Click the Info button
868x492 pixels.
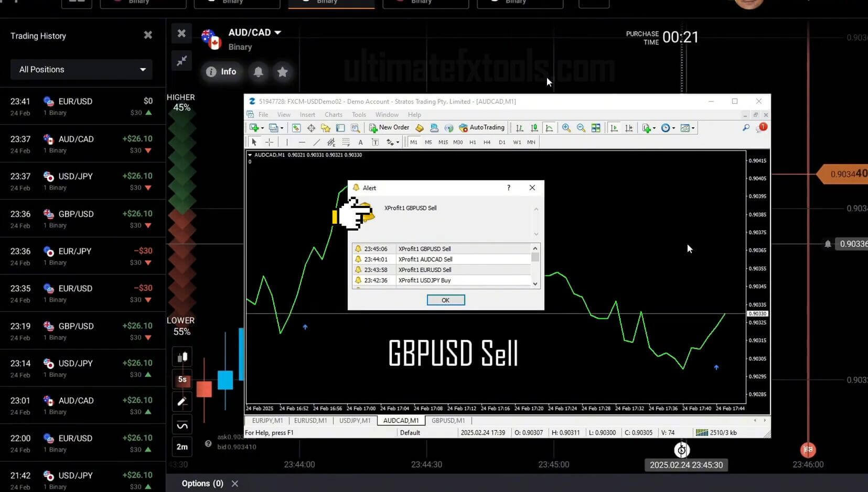(x=221, y=72)
